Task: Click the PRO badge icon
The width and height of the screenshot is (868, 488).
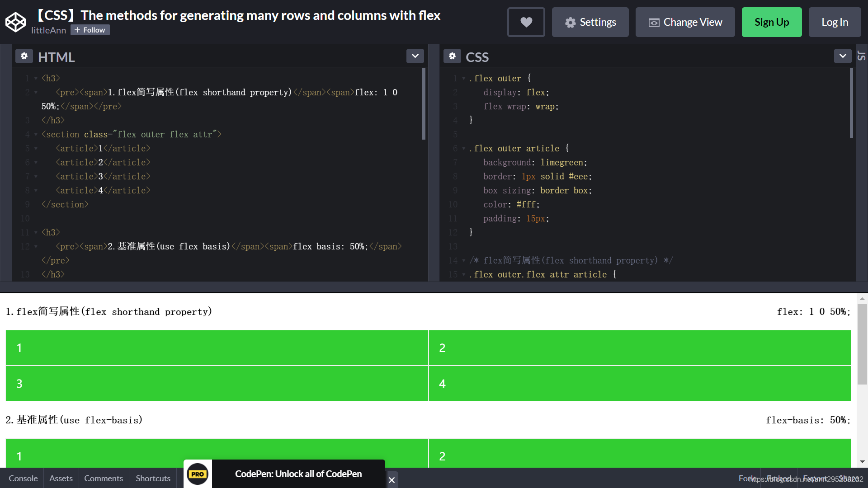Action: (198, 474)
